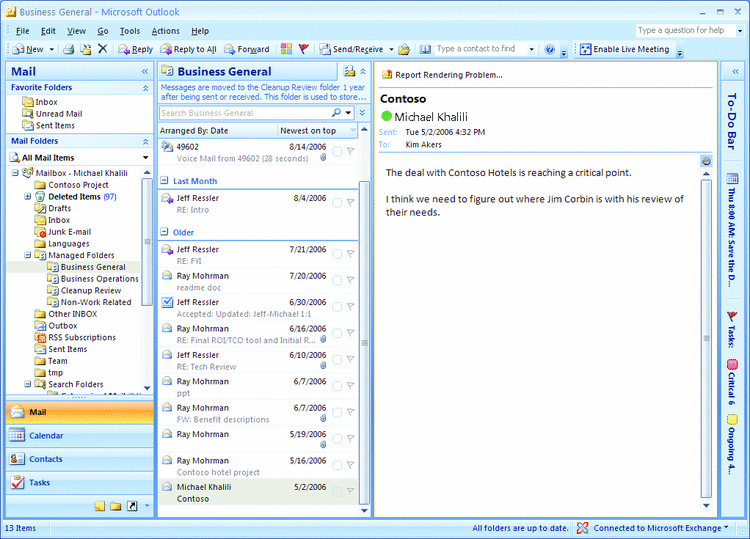Open the Actions menu
This screenshot has height=539, width=750.
(165, 31)
